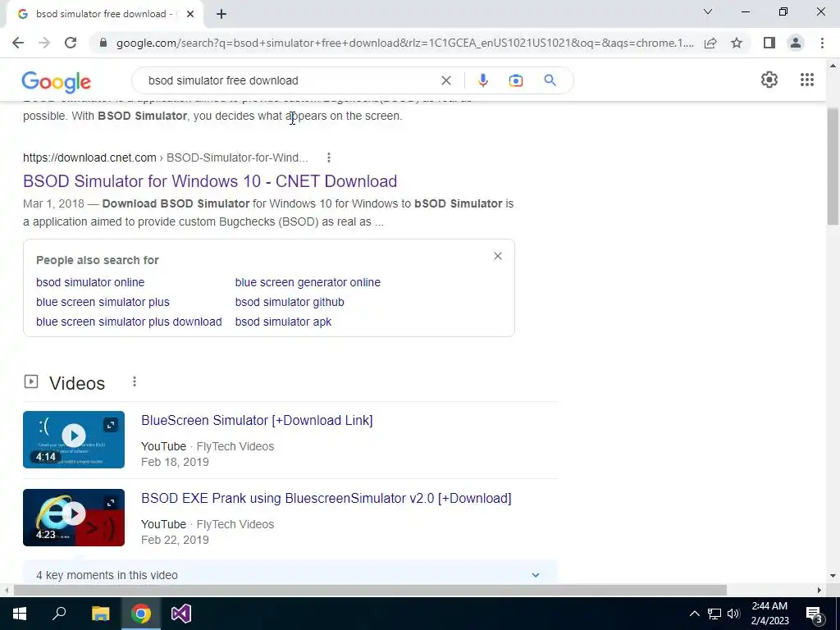Play the BlueScreen Simulator video thumbnail
This screenshot has width=840, height=630.
(x=74, y=440)
